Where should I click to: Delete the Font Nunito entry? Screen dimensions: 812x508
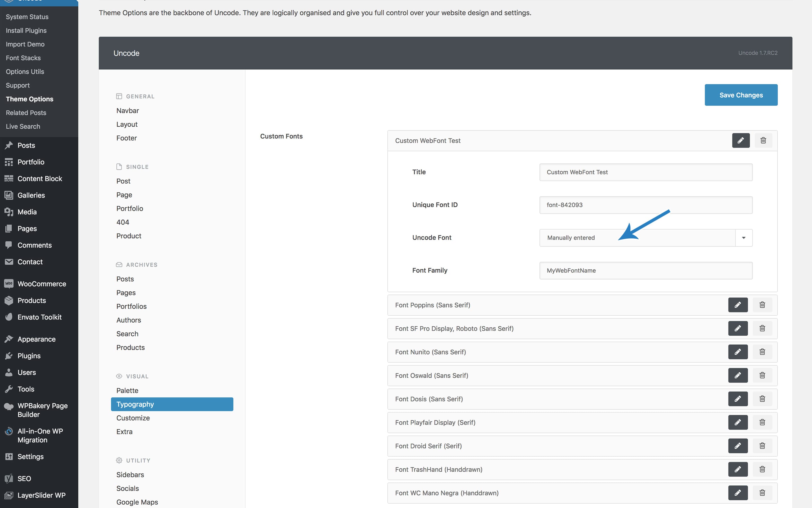pyautogui.click(x=762, y=352)
